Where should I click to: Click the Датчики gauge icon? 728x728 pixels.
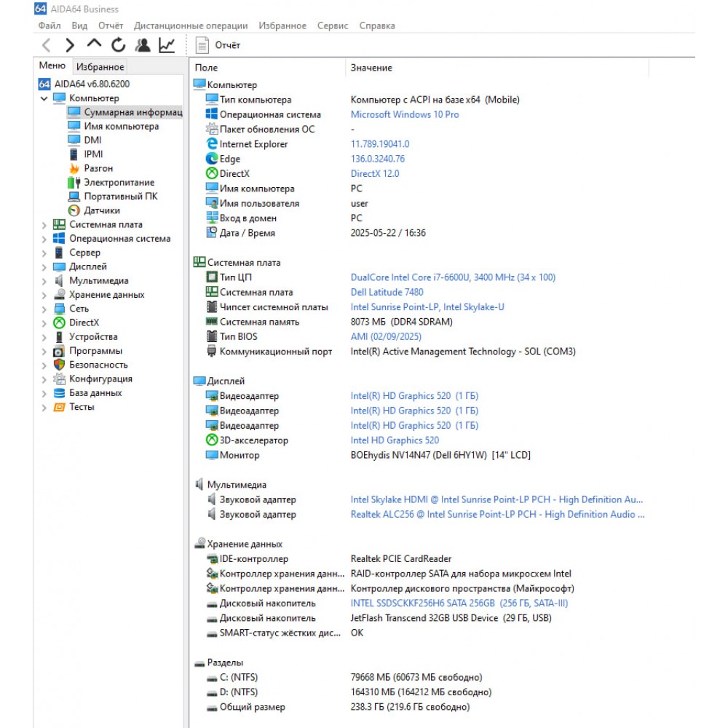(74, 210)
